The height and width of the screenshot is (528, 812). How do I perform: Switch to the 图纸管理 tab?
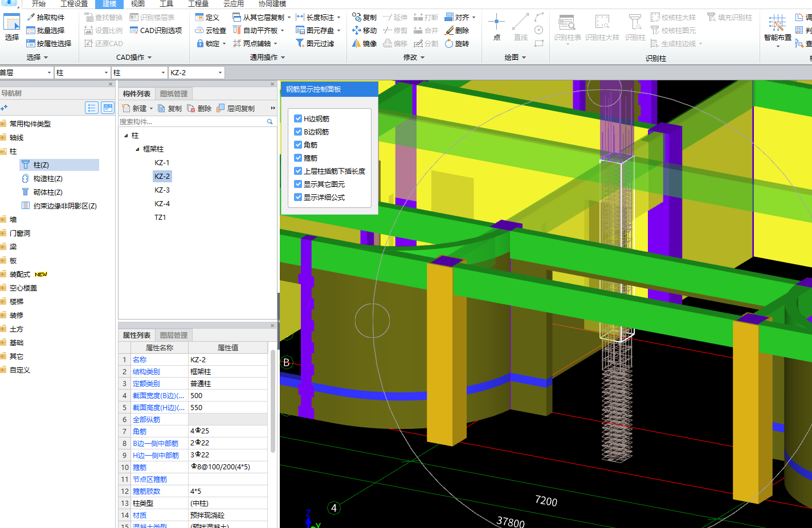[x=173, y=94]
